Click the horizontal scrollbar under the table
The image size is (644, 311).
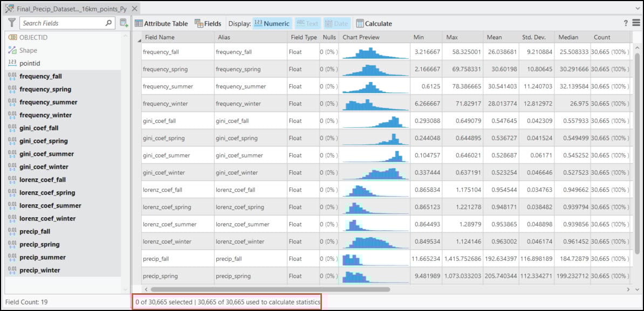tap(270, 289)
